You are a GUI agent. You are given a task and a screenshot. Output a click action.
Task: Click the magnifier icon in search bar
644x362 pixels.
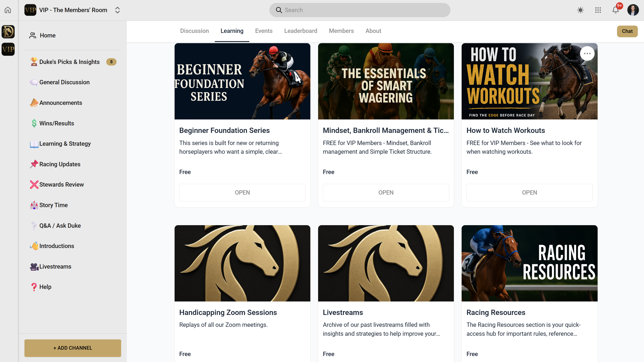[279, 10]
